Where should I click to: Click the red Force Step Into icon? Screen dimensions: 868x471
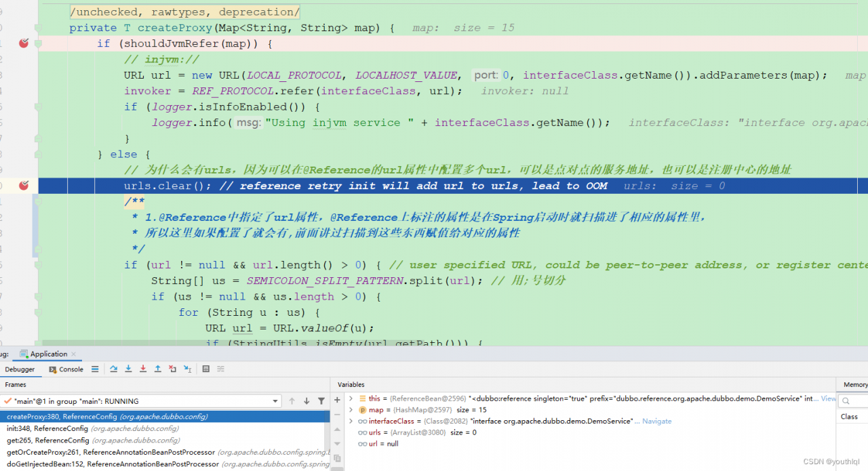(143, 369)
